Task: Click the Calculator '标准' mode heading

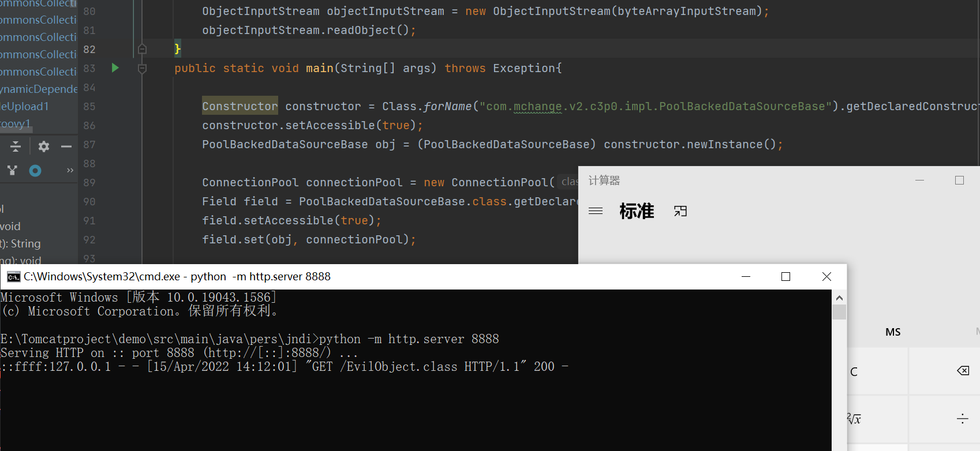Action: coord(637,211)
